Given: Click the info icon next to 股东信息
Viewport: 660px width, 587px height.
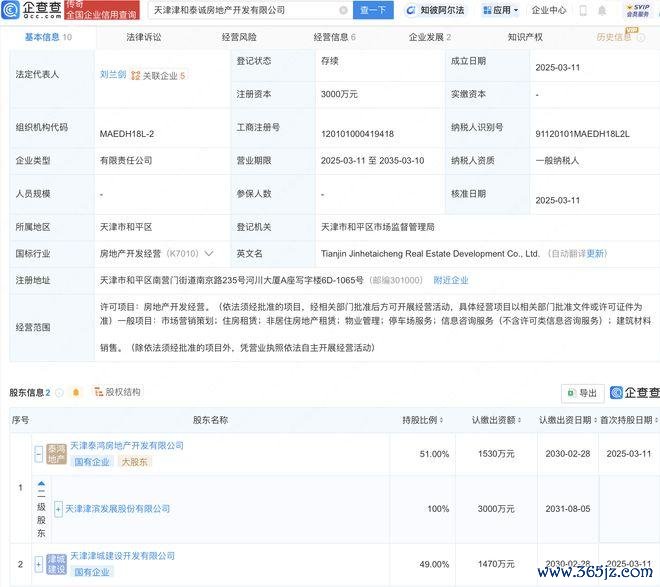Looking at the screenshot, I should [x=59, y=393].
